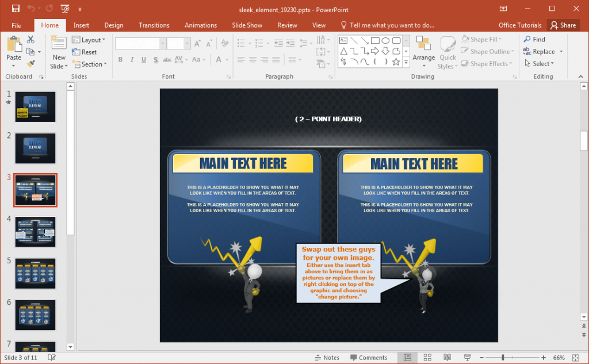Click the Quick Styles icon
The image size is (589, 364).
pyautogui.click(x=448, y=51)
